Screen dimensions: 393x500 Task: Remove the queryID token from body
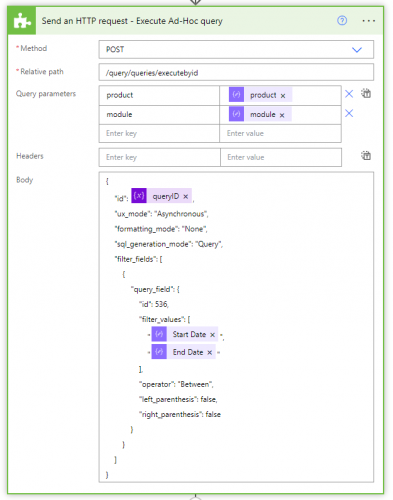point(186,197)
